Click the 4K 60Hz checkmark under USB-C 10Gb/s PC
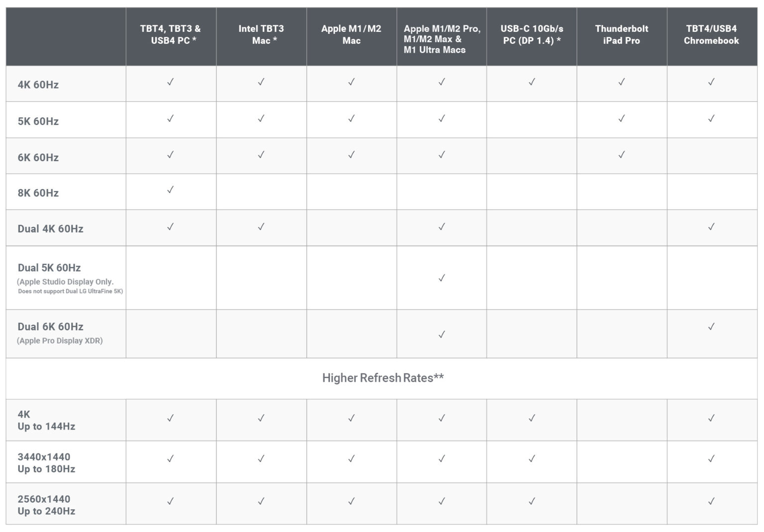Screen dimensions: 764x532 point(532,82)
